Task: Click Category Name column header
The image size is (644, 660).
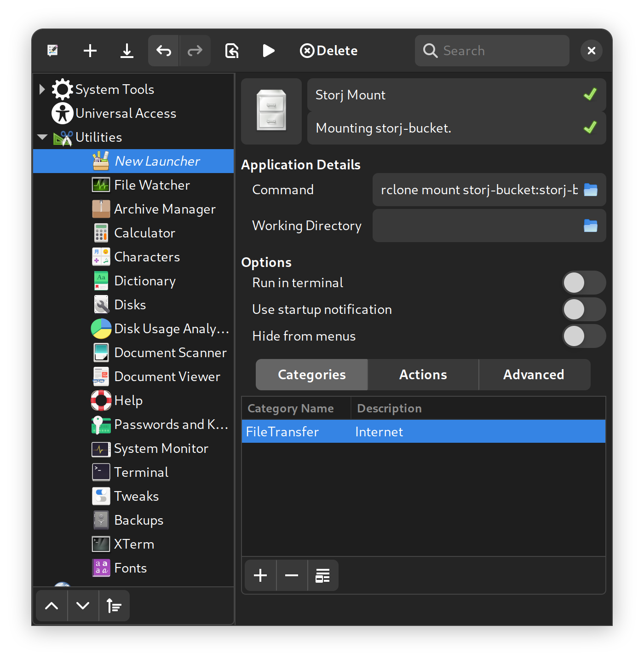Action: [x=296, y=408]
